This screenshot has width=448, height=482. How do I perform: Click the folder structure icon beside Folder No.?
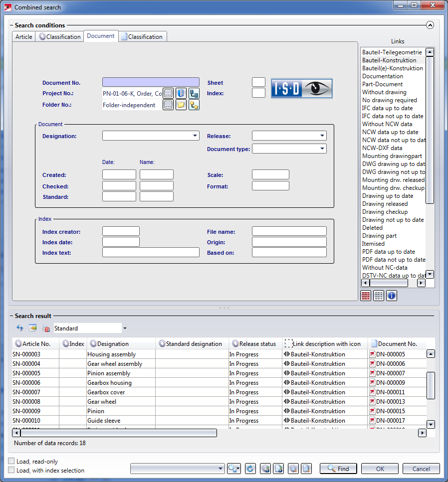pyautogui.click(x=194, y=105)
